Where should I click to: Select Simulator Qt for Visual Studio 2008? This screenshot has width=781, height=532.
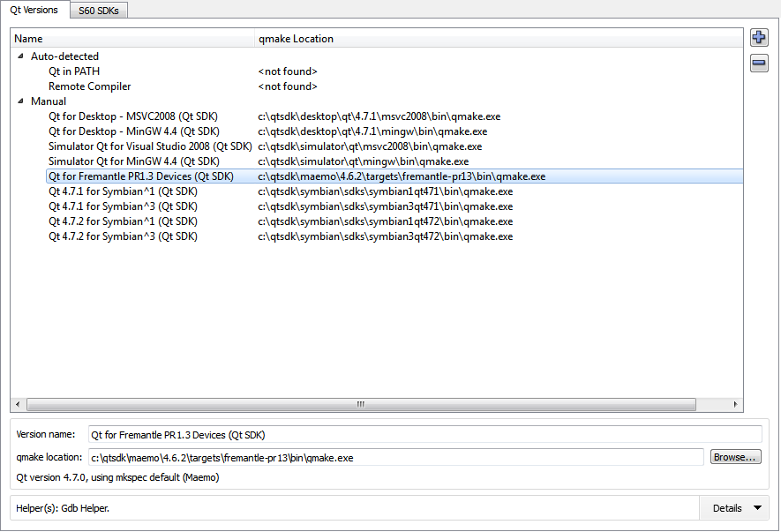pyautogui.click(x=150, y=146)
